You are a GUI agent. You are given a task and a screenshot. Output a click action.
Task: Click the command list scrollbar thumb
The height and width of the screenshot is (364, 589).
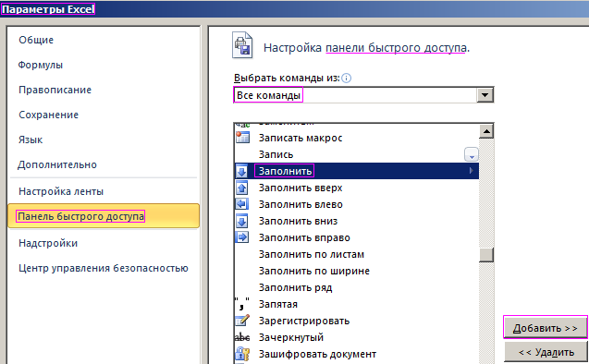click(486, 255)
